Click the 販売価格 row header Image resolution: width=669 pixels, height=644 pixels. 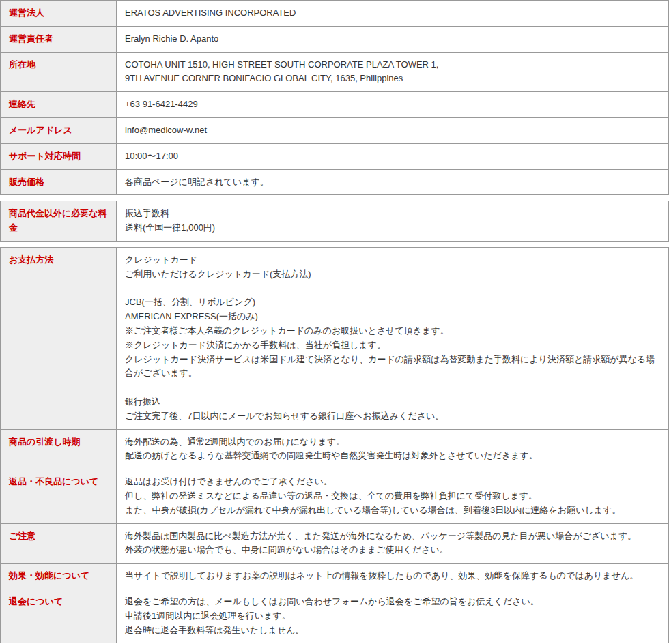(26, 182)
